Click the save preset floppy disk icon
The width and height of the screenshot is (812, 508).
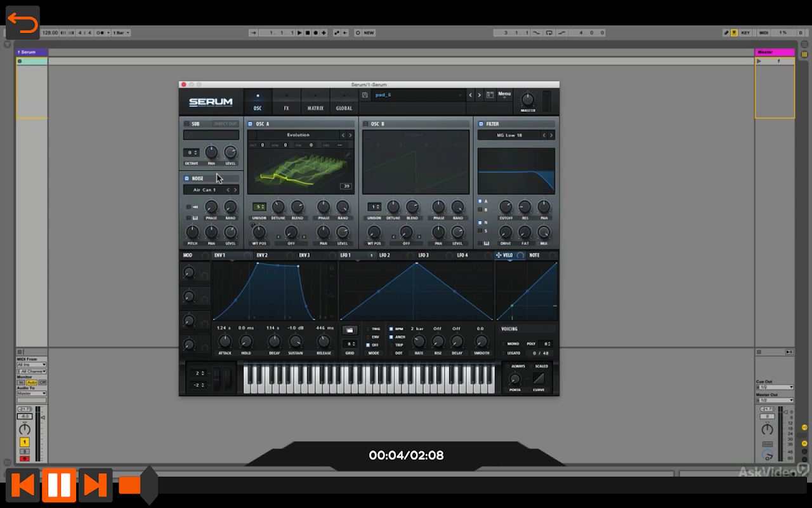coord(365,95)
